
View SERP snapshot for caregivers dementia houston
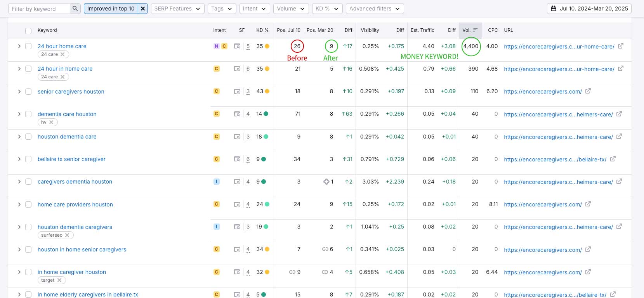point(237,182)
